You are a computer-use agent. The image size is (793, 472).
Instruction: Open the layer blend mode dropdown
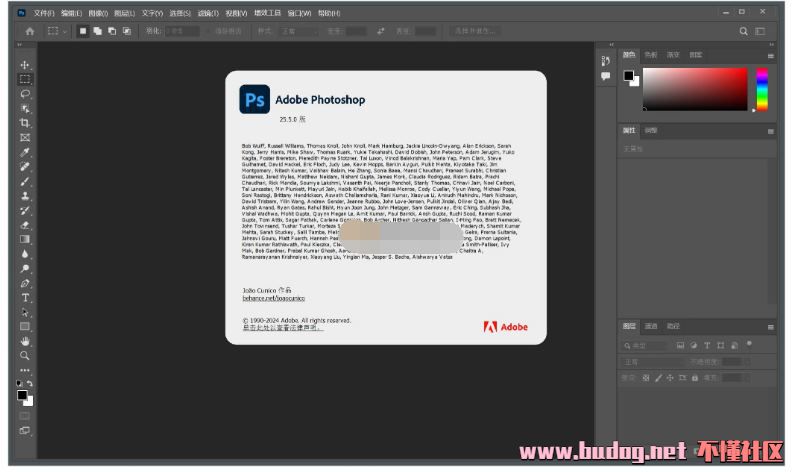(x=652, y=362)
